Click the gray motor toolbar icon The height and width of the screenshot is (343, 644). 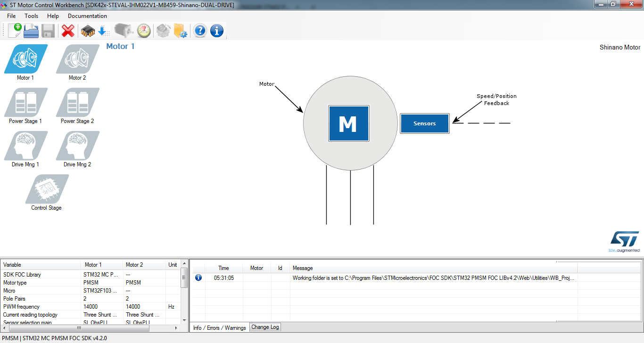124,31
